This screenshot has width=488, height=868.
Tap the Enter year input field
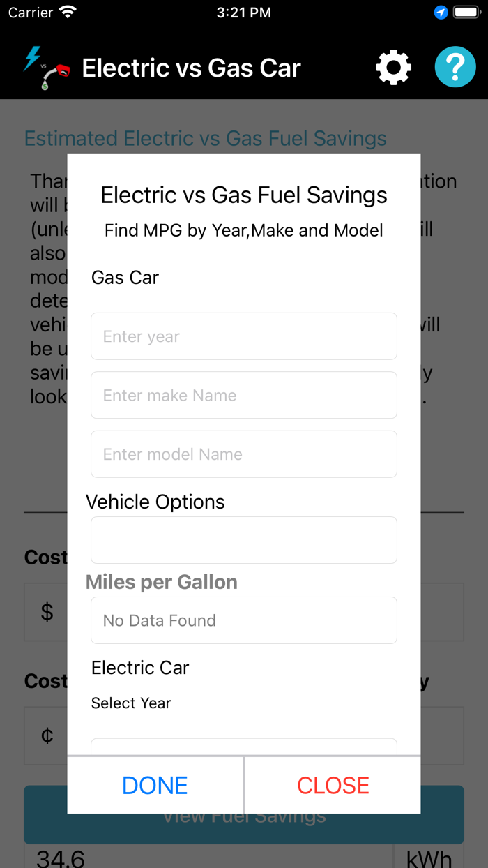[x=243, y=336]
